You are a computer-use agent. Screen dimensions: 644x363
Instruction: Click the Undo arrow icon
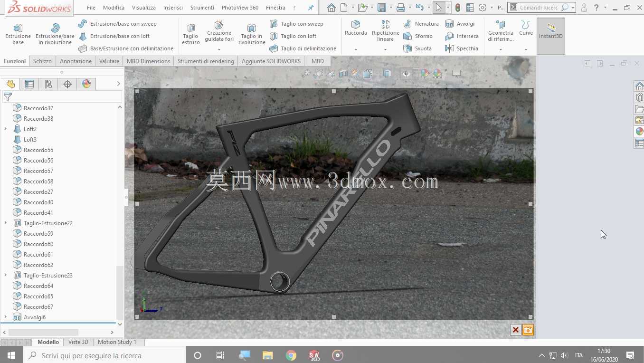click(x=419, y=8)
